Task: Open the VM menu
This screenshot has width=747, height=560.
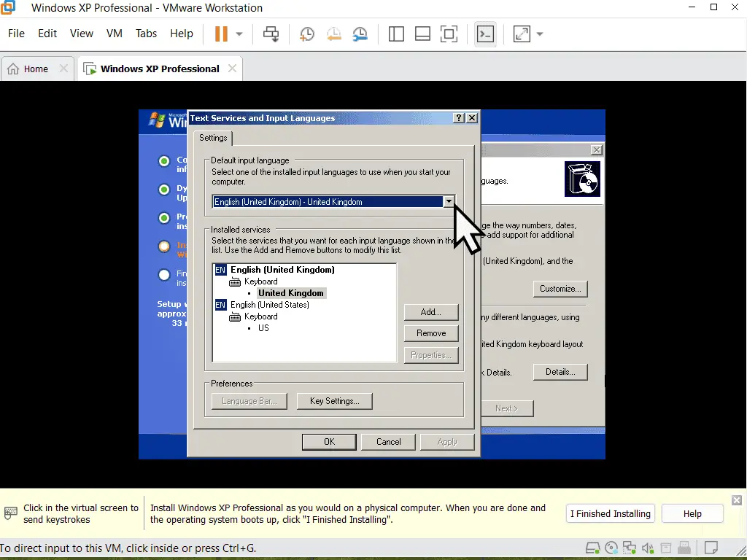Action: pyautogui.click(x=115, y=34)
